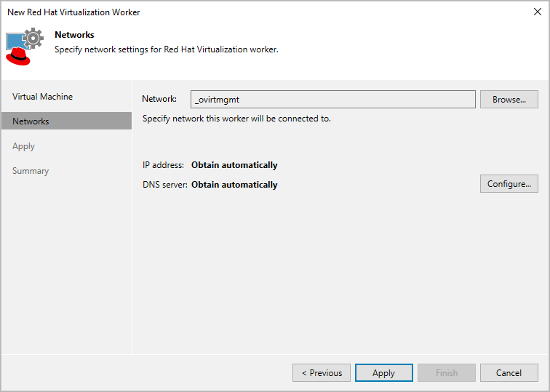Click the 'IP address:' label
550x392 pixels.
coord(163,165)
